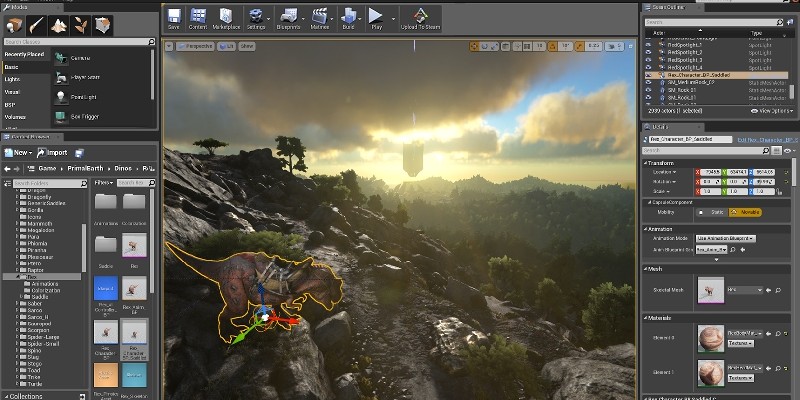Lock the Scale ratio icon
Image resolution: width=800 pixels, height=400 pixels.
tap(779, 191)
